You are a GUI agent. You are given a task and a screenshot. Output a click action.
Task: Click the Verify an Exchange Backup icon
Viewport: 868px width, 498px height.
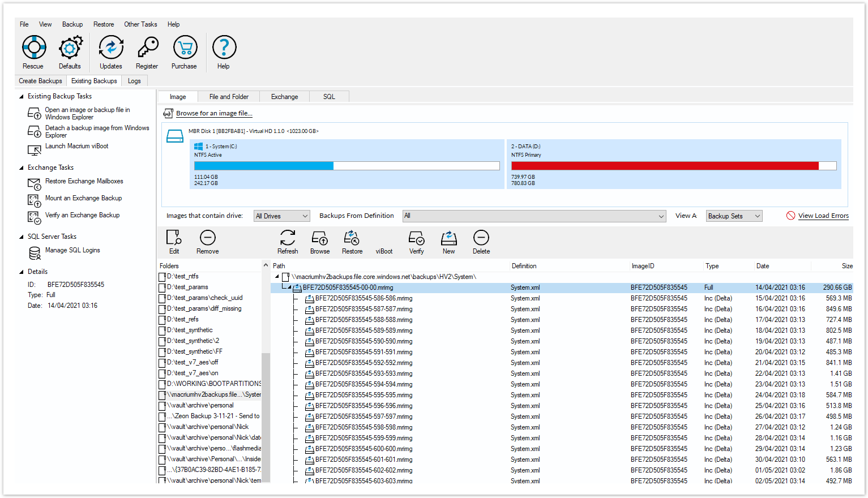[35, 218]
